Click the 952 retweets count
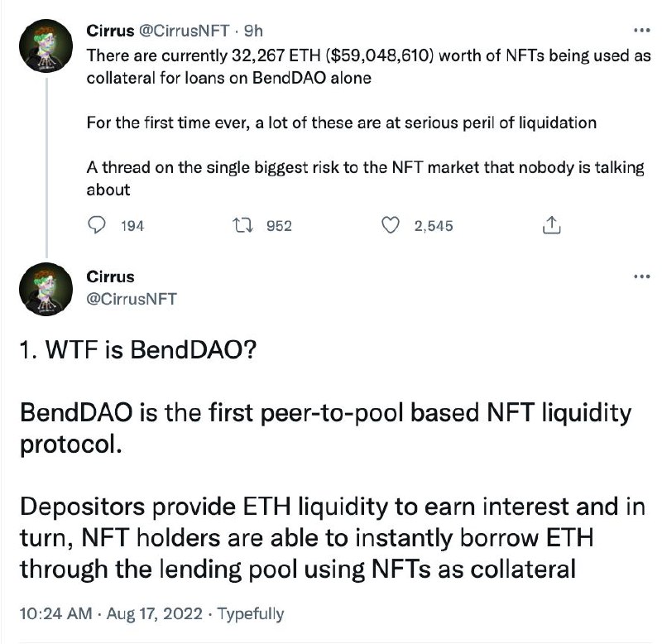The width and height of the screenshot is (662, 644). 279,226
